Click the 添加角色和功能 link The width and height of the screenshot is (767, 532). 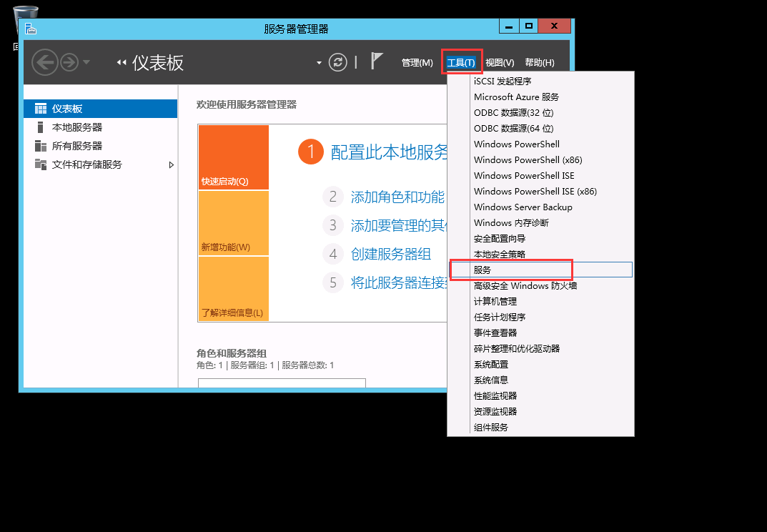[x=397, y=197]
